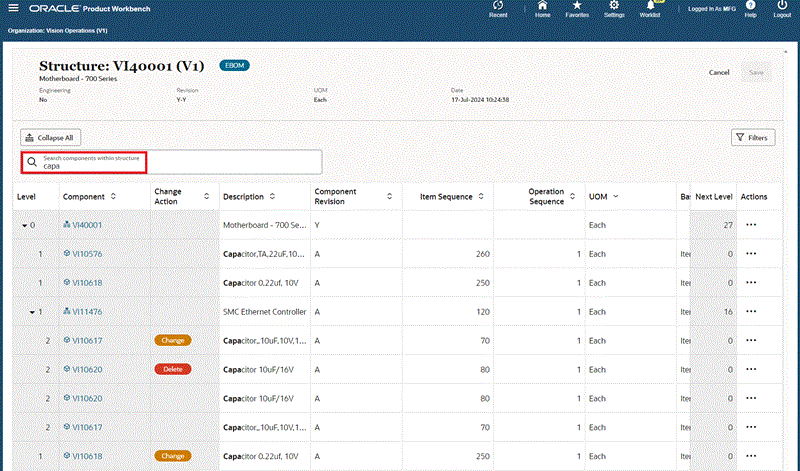800x471 pixels.
Task: Open Actions menu for VI10576 row
Action: pos(751,254)
